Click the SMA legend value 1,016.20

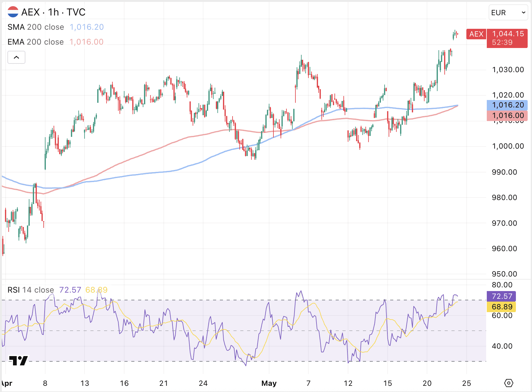pos(87,27)
